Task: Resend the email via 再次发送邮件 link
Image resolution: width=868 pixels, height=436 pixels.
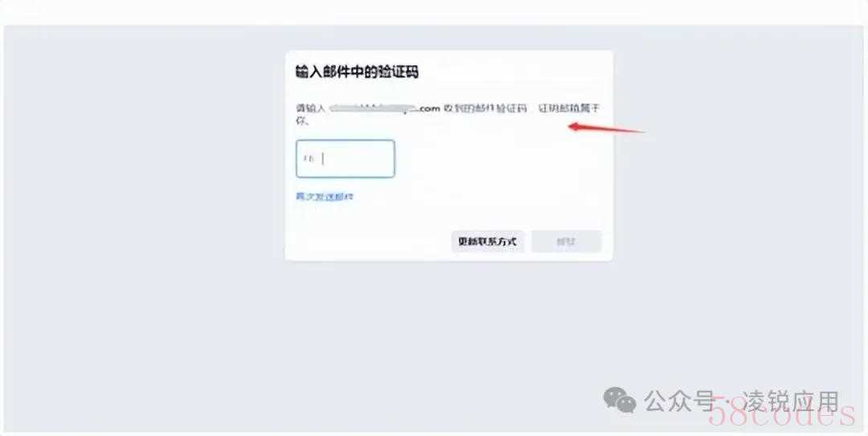Action: [325, 196]
